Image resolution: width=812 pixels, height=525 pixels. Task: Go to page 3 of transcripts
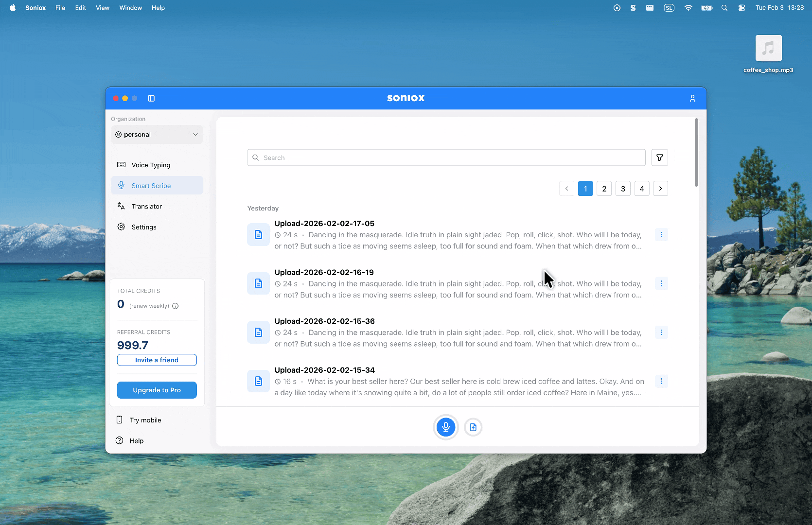(623, 189)
